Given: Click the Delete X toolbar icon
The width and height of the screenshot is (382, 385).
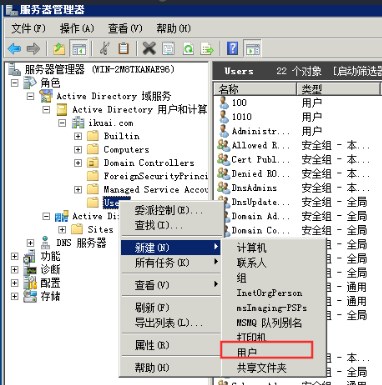Looking at the screenshot, I should [149, 49].
